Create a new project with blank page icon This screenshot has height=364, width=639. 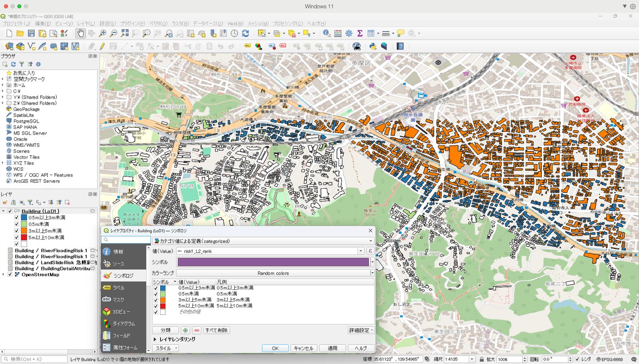point(9,33)
